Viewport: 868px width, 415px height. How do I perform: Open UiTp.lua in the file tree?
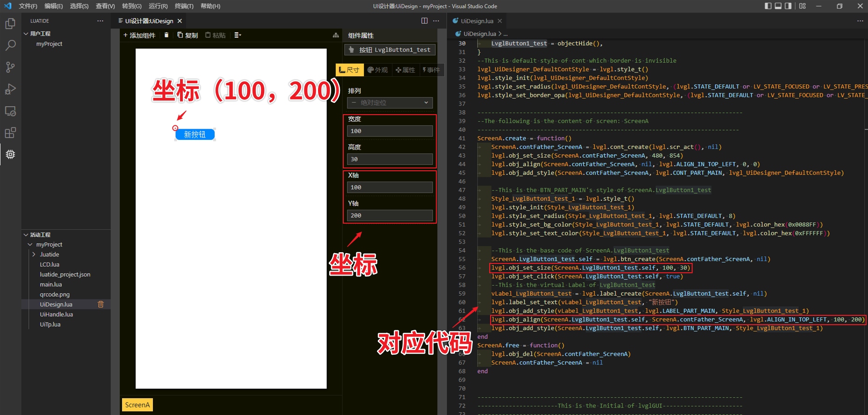click(50, 324)
